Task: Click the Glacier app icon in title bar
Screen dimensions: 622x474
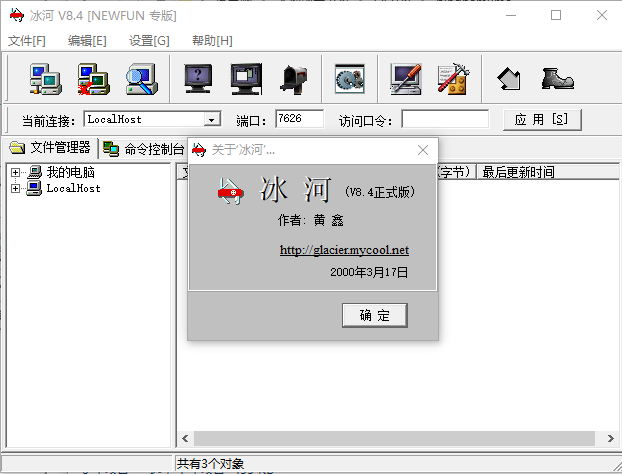Action: point(17,15)
